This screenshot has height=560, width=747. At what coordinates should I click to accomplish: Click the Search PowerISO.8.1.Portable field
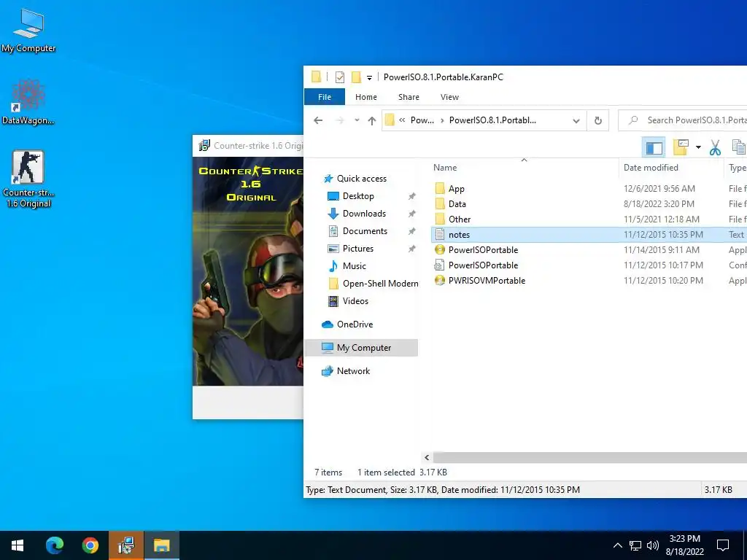tap(684, 120)
